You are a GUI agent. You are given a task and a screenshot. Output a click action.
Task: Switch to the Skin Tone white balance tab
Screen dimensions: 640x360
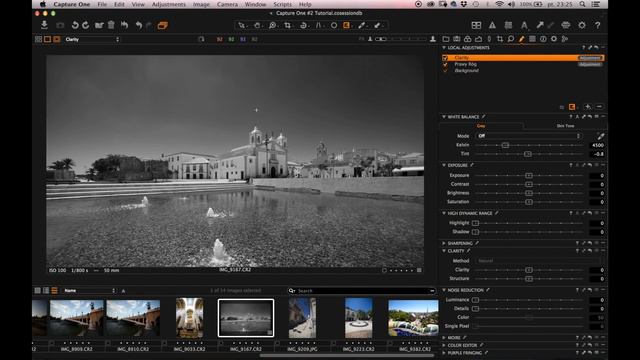point(565,126)
